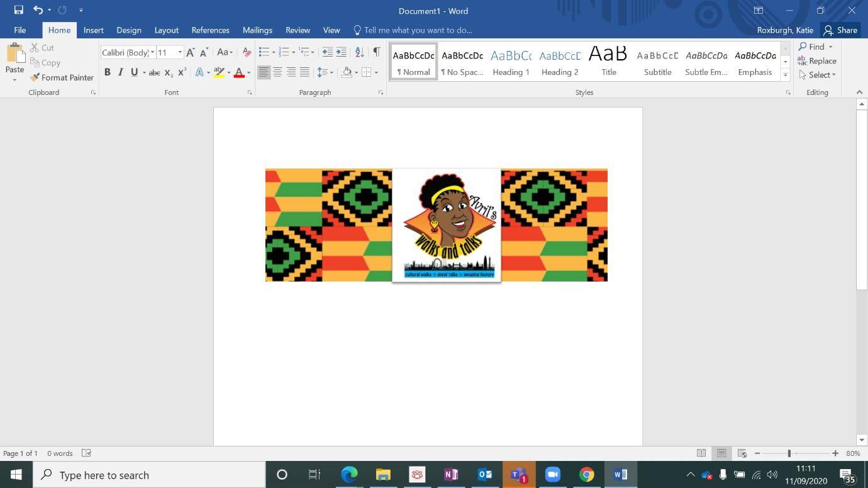
Task: Open the Layout ribbon tab
Action: (x=166, y=30)
